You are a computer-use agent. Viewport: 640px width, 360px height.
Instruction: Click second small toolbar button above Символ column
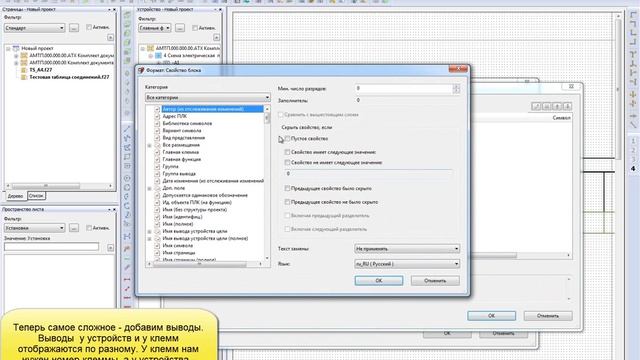click(x=546, y=107)
